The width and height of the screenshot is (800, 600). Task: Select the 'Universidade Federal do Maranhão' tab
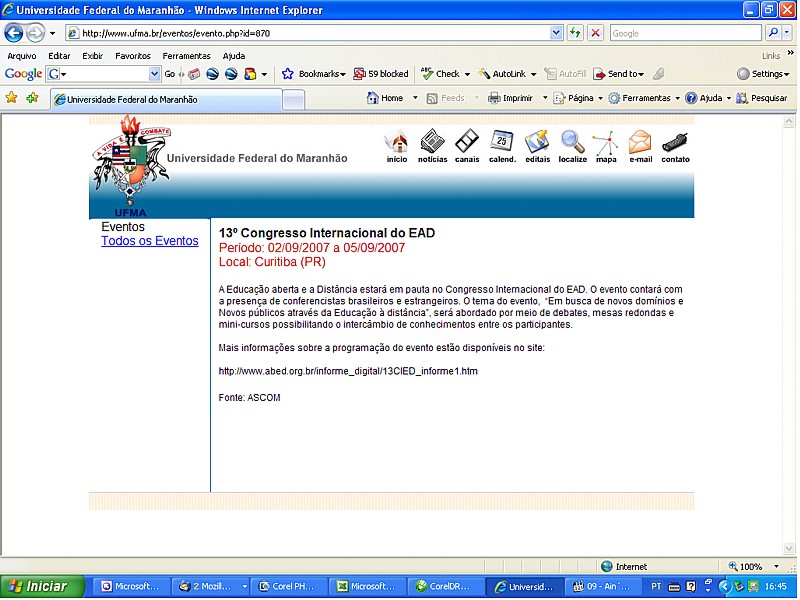click(165, 99)
